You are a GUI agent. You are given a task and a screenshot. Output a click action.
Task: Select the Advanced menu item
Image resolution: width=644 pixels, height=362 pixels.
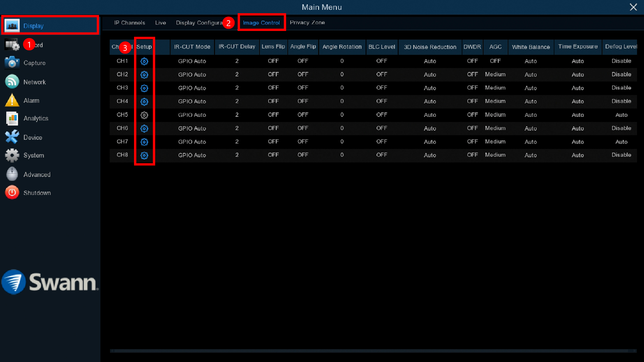[37, 174]
